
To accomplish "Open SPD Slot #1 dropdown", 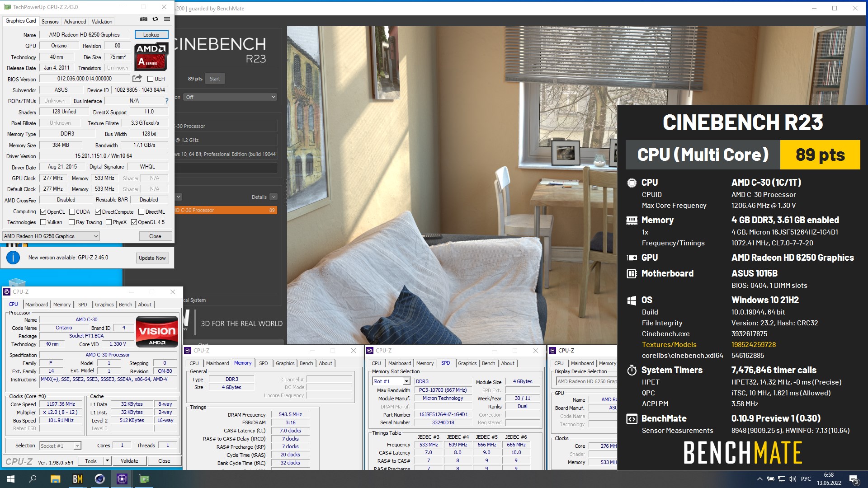I will click(x=391, y=382).
